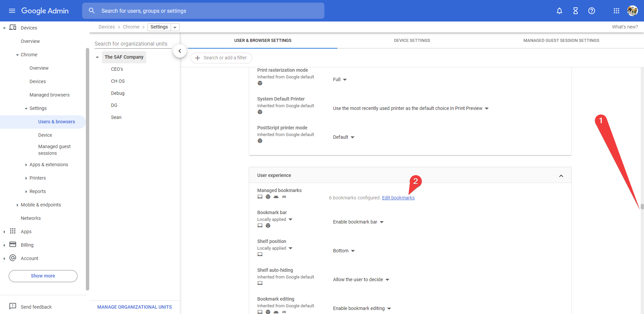The width and height of the screenshot is (644, 314).
Task: Expand Reports in sidebar
Action: (x=26, y=191)
